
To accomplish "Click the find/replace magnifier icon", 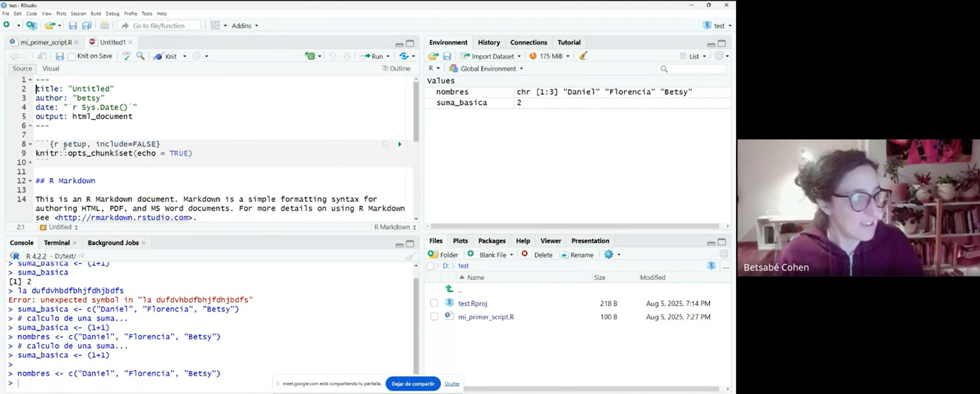I will coord(141,56).
